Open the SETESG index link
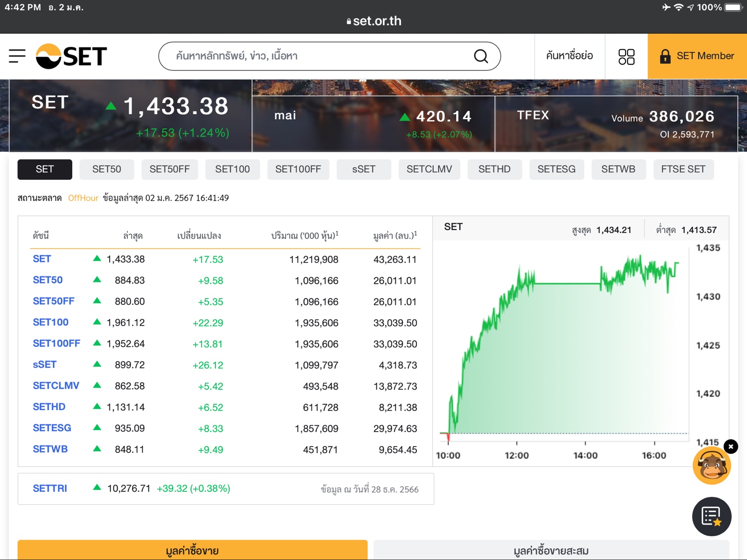 [52, 428]
